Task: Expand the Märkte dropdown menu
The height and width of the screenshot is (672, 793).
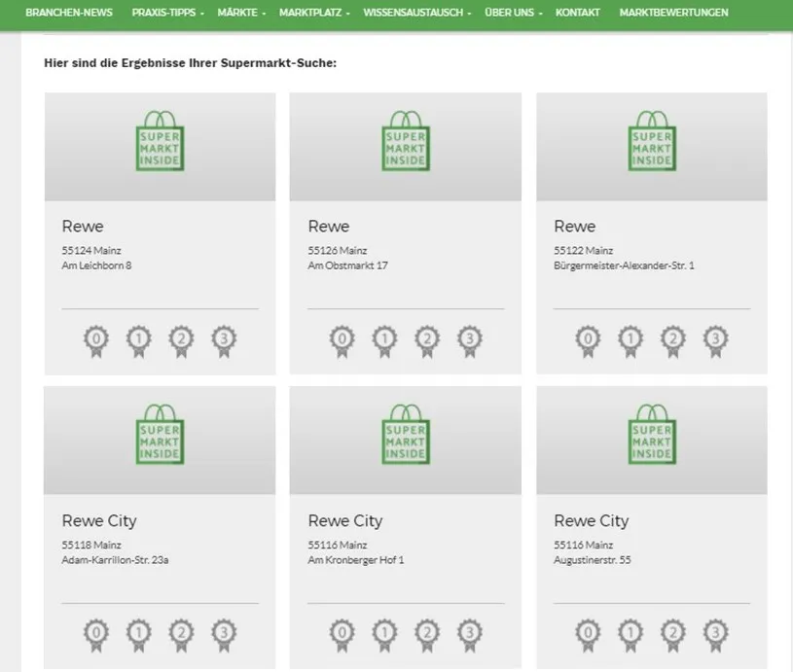Action: pyautogui.click(x=241, y=13)
